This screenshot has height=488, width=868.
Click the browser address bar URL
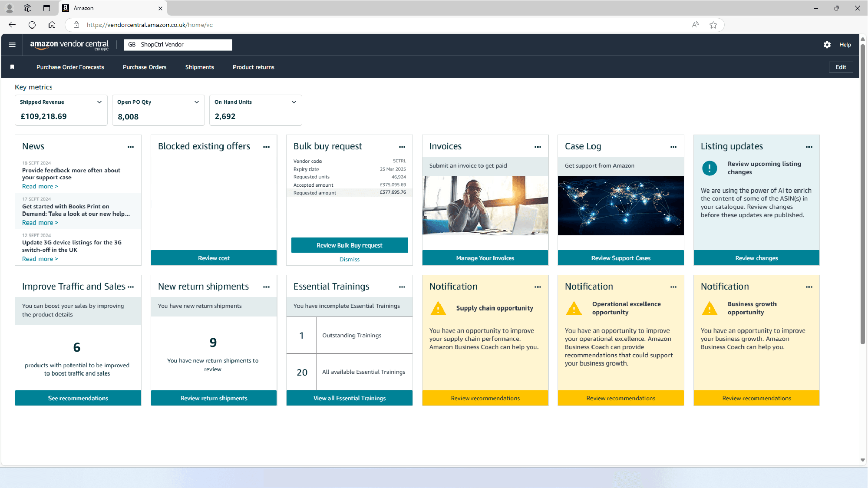(x=150, y=25)
